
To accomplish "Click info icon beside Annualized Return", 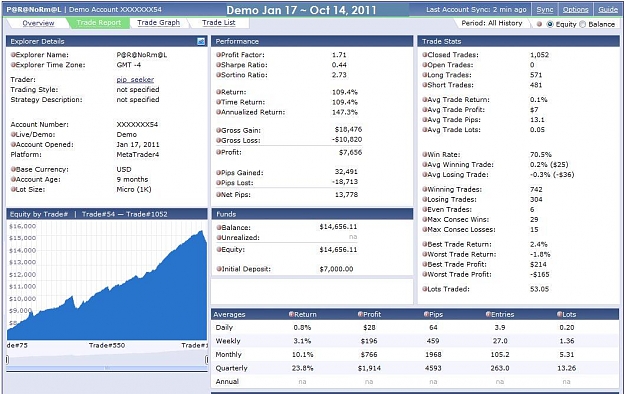I will tap(218, 112).
